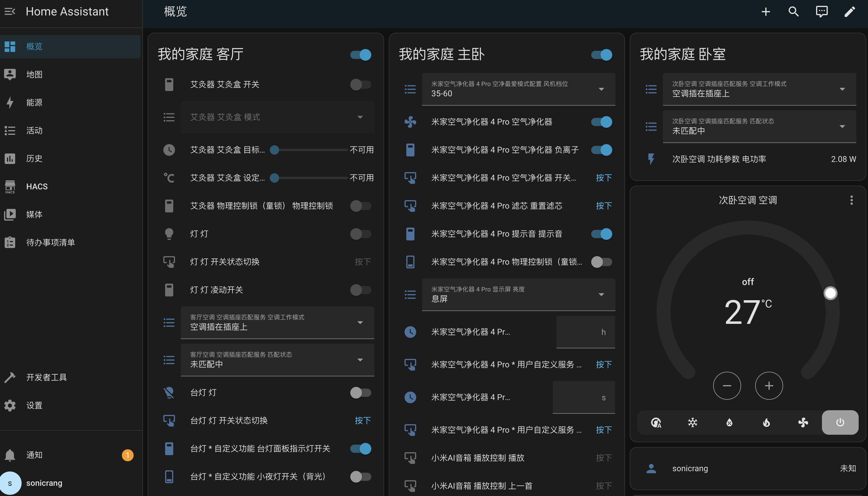Open 次卧空调 匹配状态 未匹配中 dropdown
The width and height of the screenshot is (868, 496).
pyautogui.click(x=759, y=127)
